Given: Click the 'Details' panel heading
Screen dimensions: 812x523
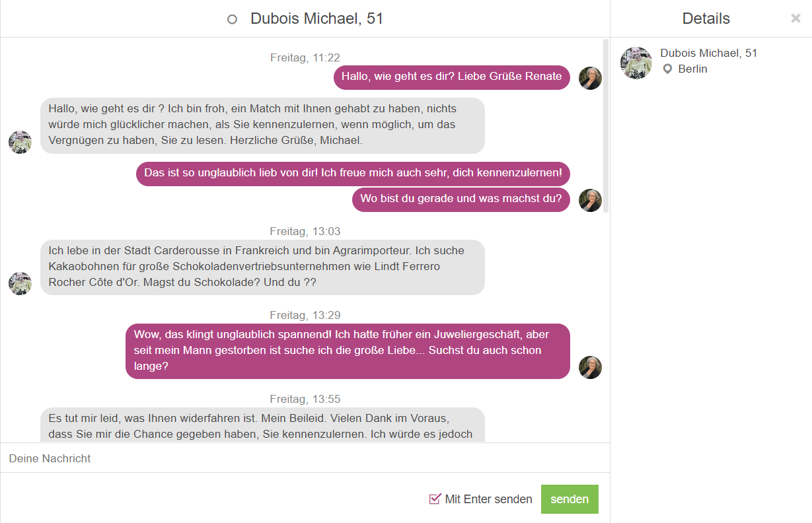Looking at the screenshot, I should point(706,18).
